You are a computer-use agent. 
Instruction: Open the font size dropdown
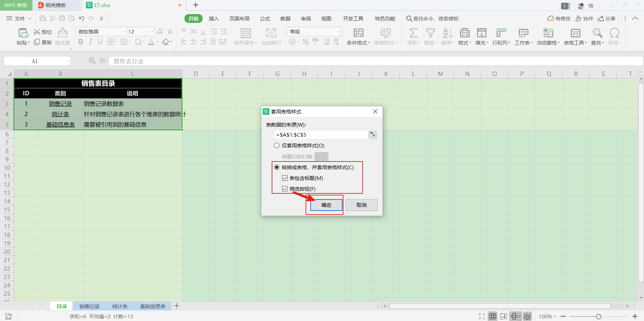pos(152,32)
